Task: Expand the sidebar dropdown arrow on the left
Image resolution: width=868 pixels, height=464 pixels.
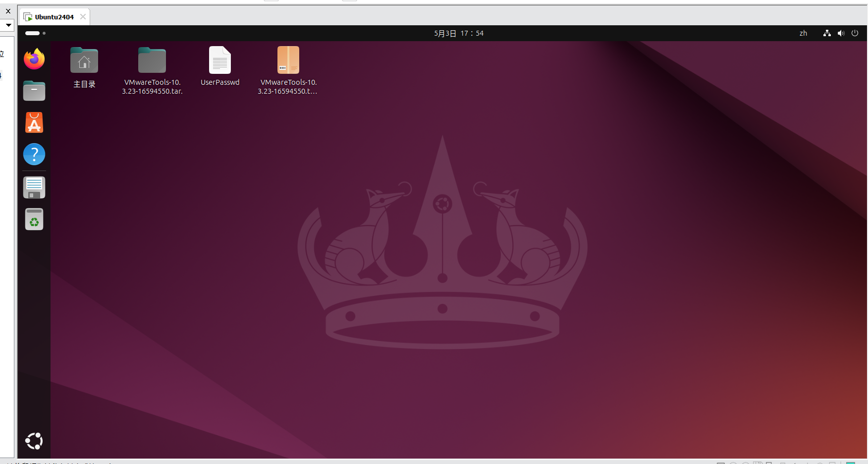Action: point(8,25)
